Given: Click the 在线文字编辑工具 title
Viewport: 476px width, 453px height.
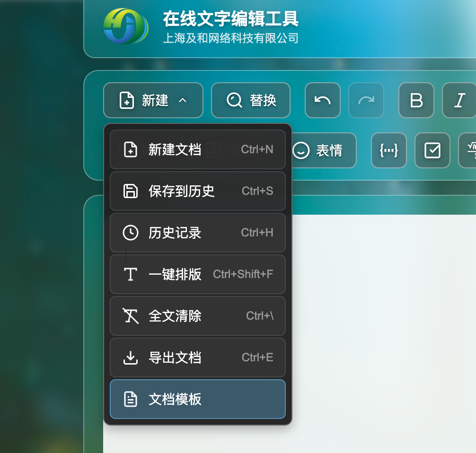Looking at the screenshot, I should click(231, 19).
